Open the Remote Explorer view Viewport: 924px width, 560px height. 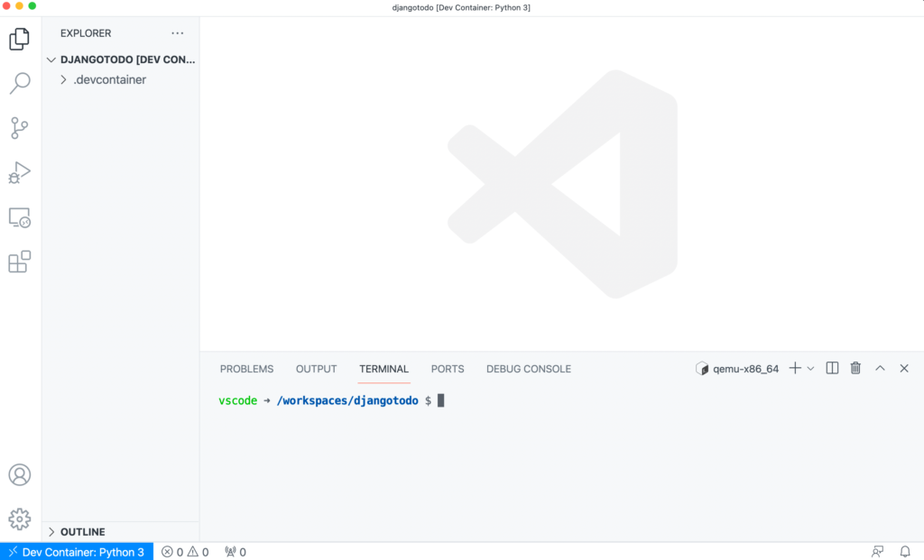[x=20, y=218]
